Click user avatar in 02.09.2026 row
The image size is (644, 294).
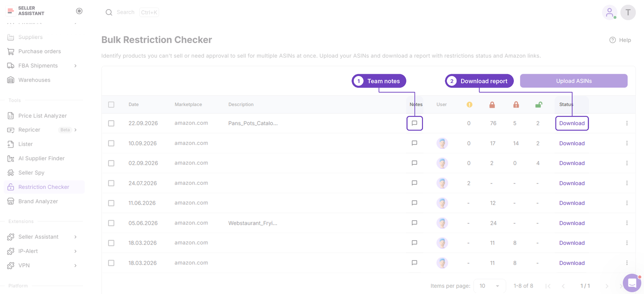click(442, 163)
